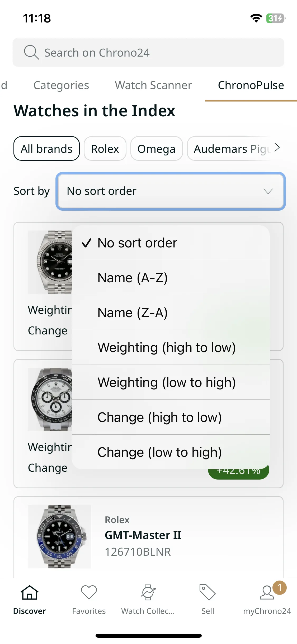The image size is (297, 644).
Task: Open myChrono24 profile icon
Action: pos(267,592)
